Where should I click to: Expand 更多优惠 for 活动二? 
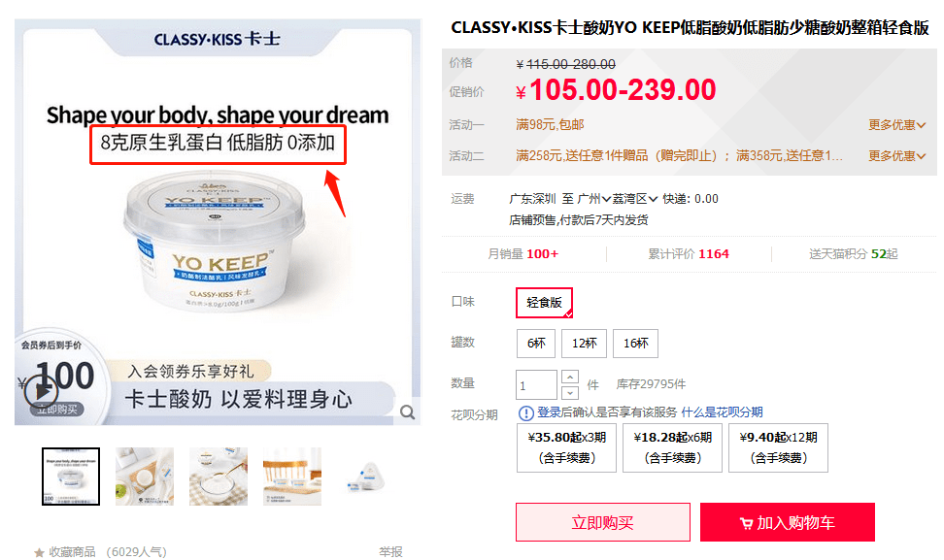point(896,156)
